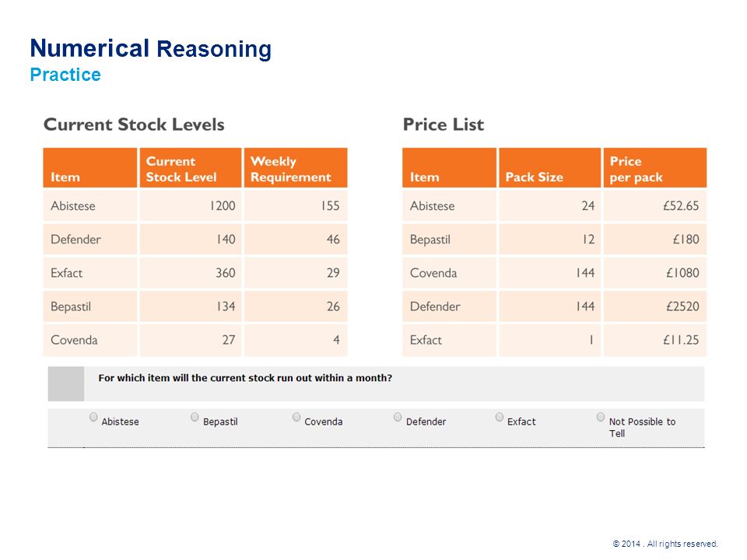Select the Bepastil answer option
Image resolution: width=747 pixels, height=560 pixels.
click(x=195, y=417)
